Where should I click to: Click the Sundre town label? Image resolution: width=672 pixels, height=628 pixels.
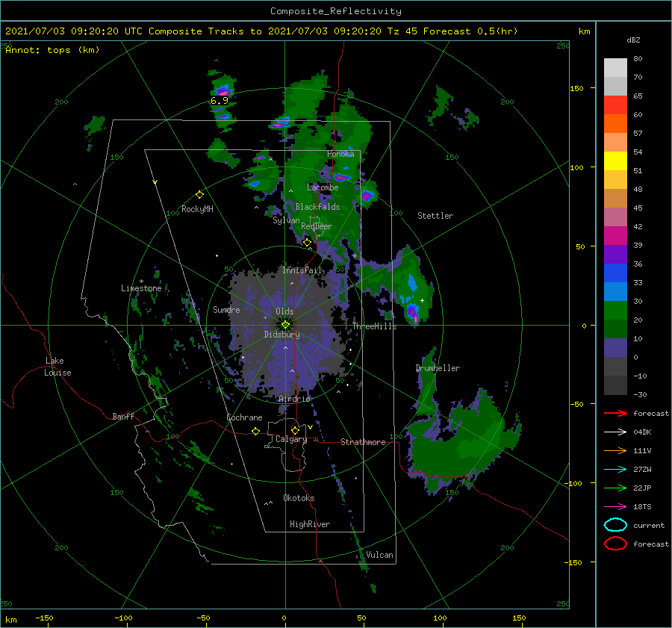[x=227, y=309]
